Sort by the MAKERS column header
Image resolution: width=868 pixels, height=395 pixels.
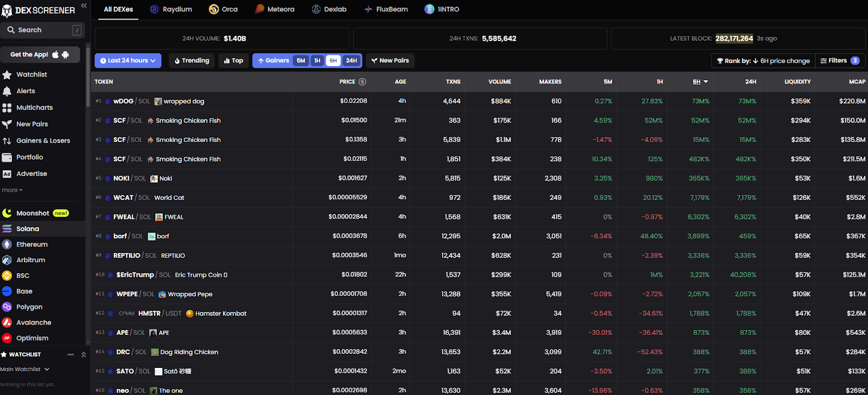550,82
